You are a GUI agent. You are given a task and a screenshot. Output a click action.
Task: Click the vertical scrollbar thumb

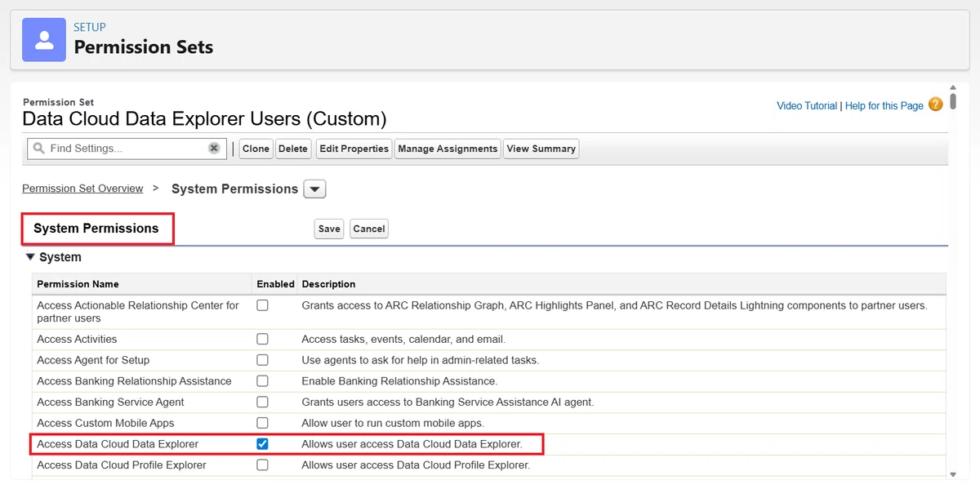pos(953,100)
